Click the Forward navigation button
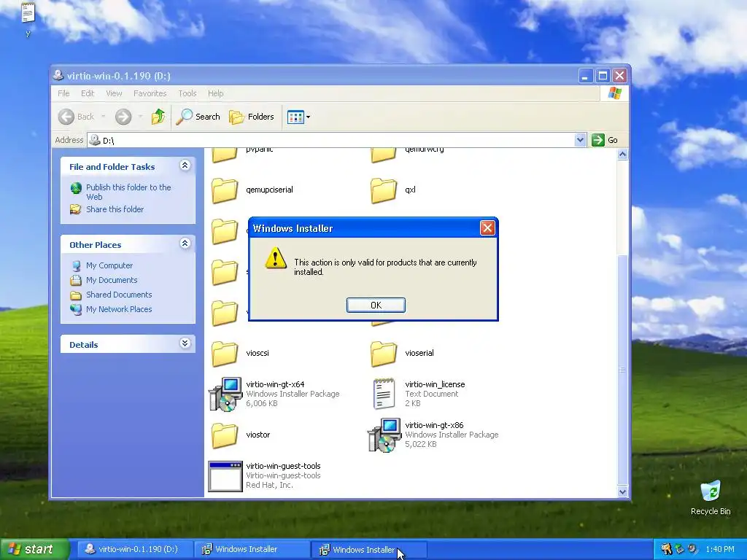 point(123,117)
